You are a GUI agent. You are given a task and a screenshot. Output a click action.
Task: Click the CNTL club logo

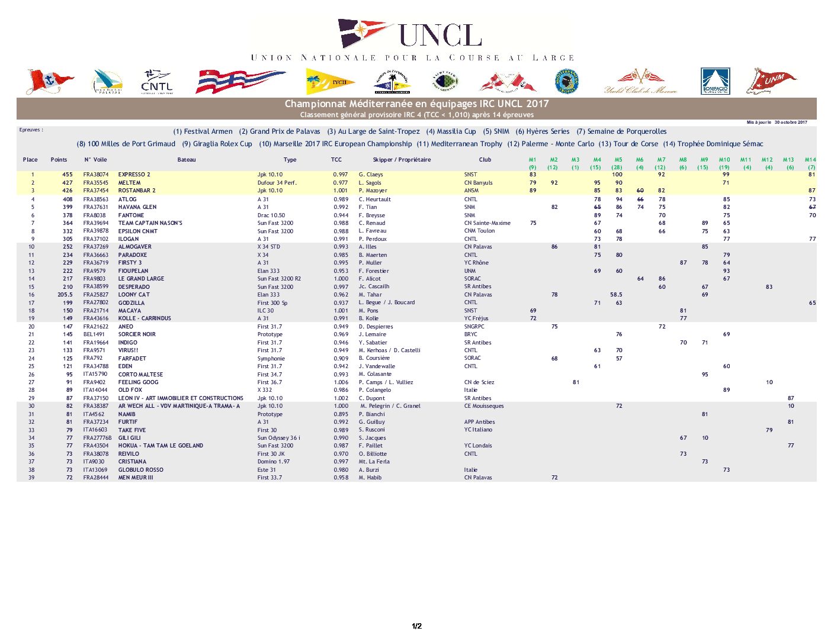156,82
